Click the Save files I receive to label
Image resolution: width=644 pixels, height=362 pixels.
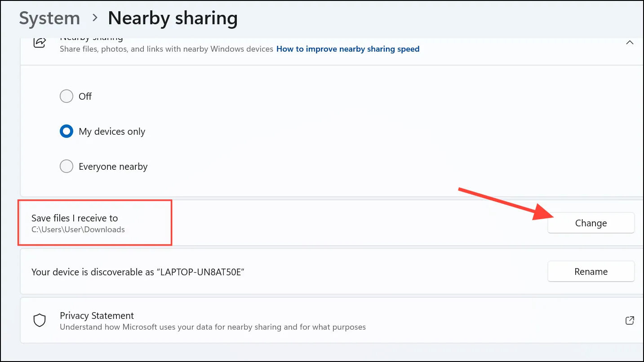tap(75, 218)
